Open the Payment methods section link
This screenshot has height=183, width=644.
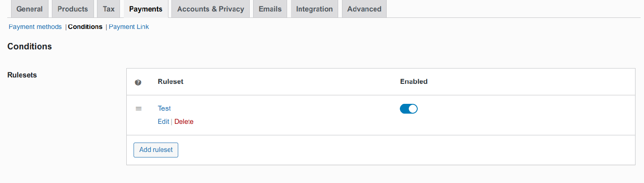pyautogui.click(x=35, y=27)
